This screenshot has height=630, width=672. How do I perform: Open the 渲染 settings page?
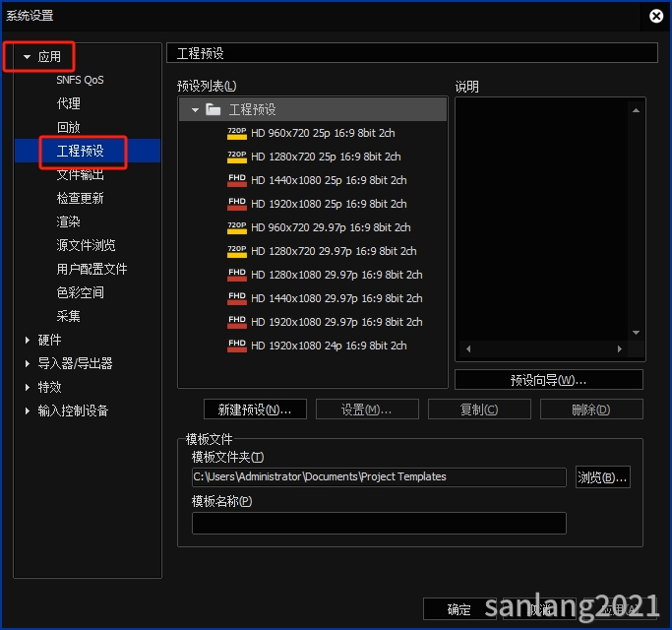click(69, 221)
